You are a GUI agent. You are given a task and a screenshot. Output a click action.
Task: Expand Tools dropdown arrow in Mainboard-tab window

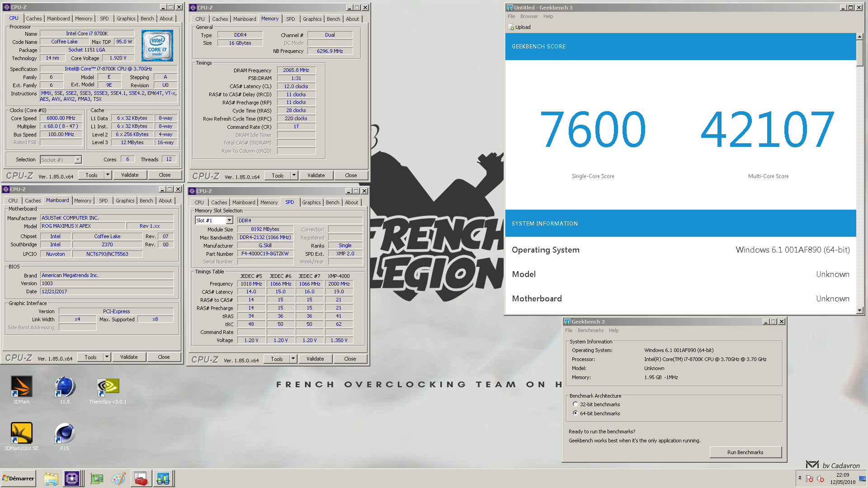[107, 357]
